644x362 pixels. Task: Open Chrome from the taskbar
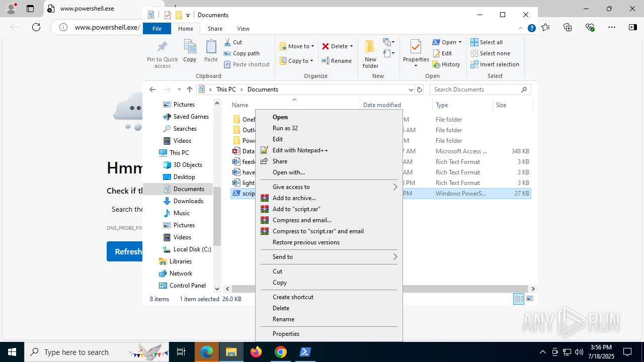tap(281, 352)
